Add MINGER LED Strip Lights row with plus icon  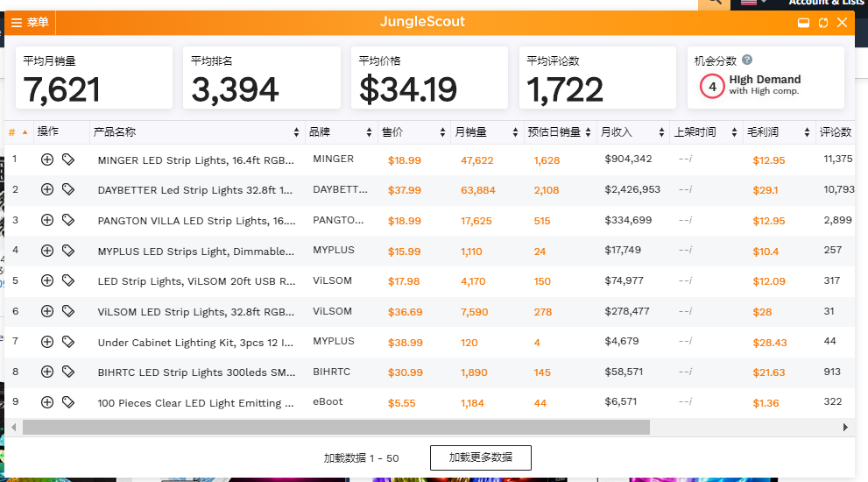pos(47,159)
